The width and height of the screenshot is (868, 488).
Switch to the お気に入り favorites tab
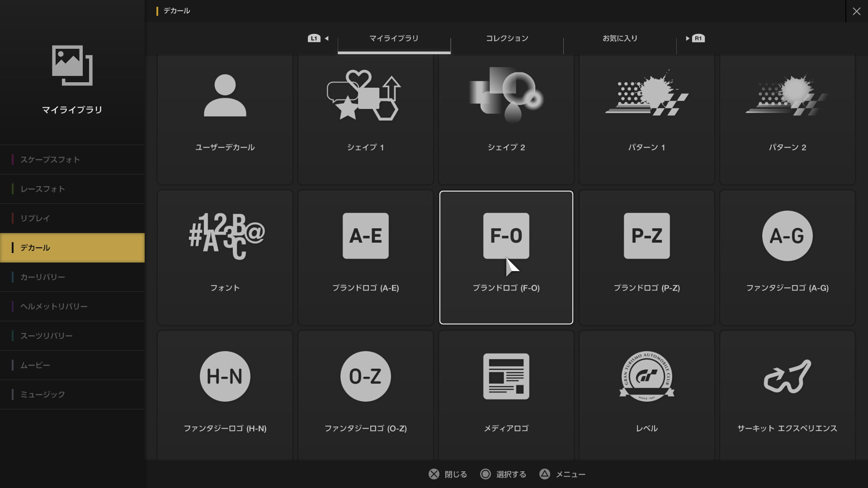(x=620, y=38)
